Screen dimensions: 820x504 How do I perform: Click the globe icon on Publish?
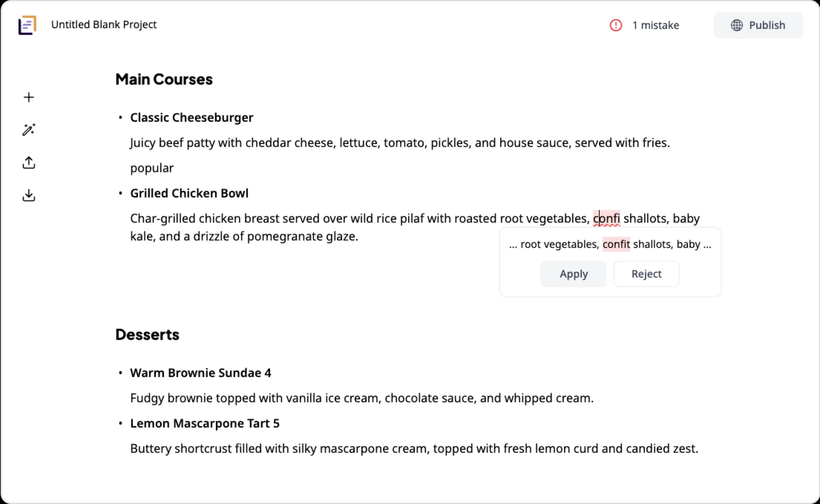(737, 25)
